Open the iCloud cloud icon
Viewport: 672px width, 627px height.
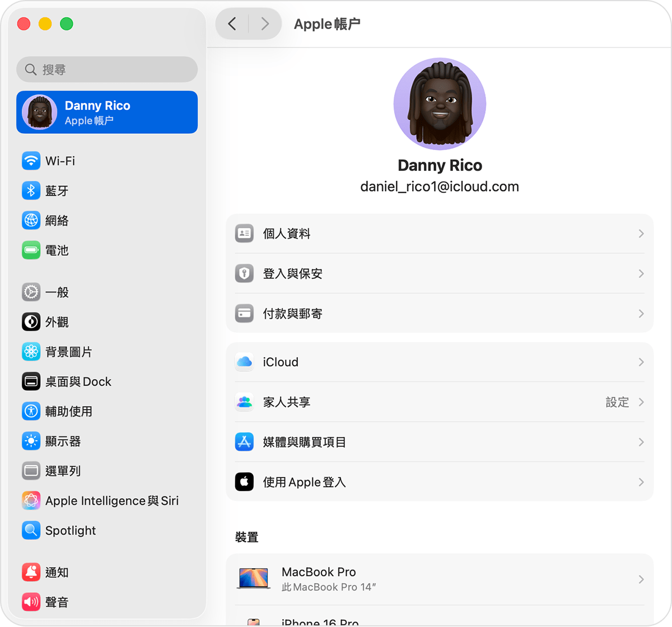coord(244,362)
